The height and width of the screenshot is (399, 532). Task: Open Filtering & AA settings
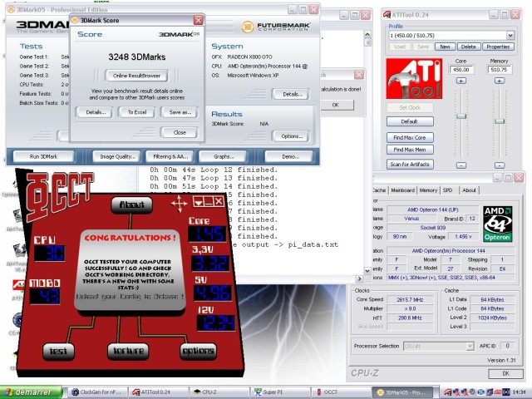coord(170,157)
